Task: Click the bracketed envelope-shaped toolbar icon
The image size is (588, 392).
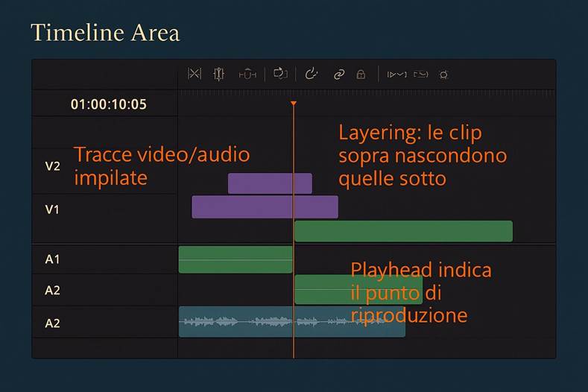Action: click(422, 74)
